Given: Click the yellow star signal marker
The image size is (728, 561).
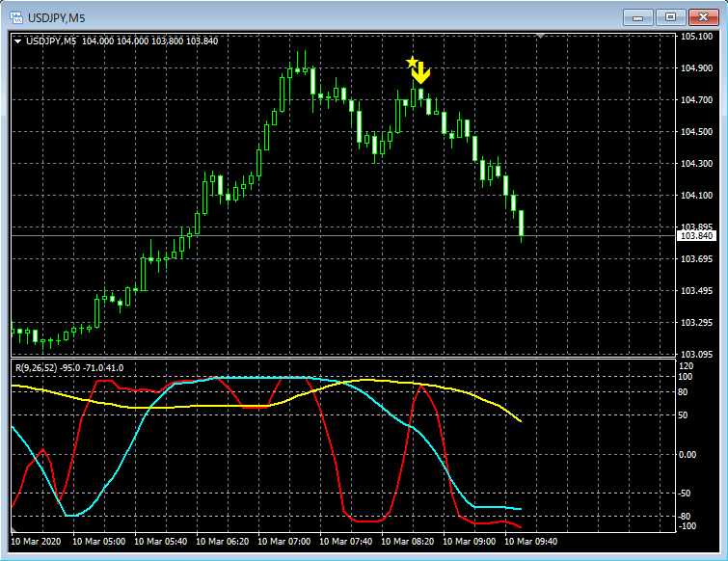Looking at the screenshot, I should pos(412,62).
